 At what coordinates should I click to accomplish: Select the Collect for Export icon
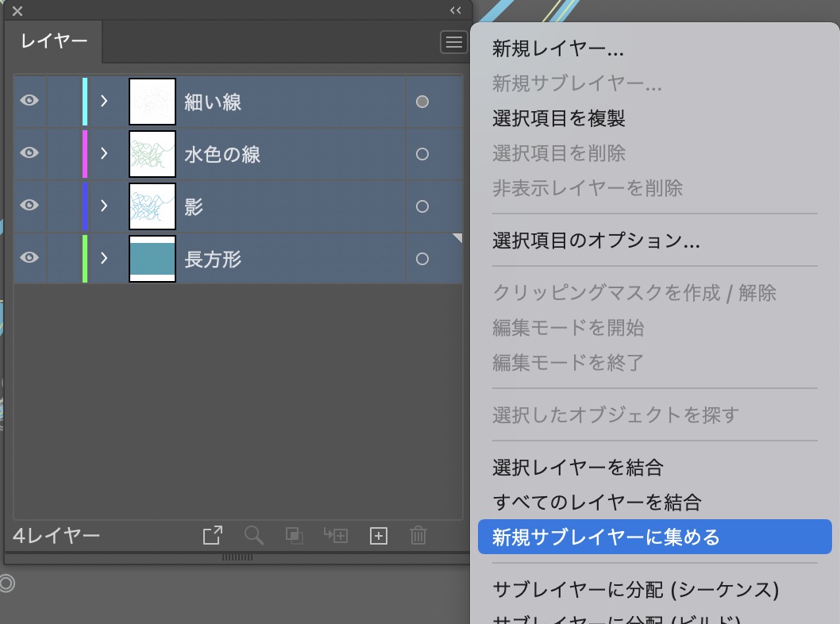pos(212,536)
